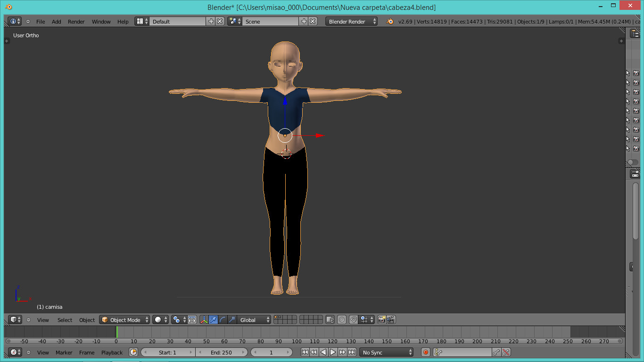Open the Select menu in 3D view

(x=65, y=320)
